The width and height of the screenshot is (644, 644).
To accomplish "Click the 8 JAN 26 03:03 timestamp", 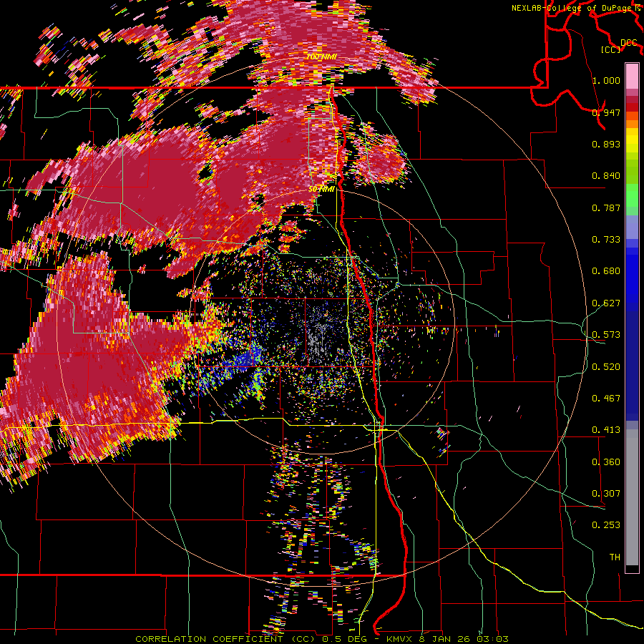I will click(463, 639).
